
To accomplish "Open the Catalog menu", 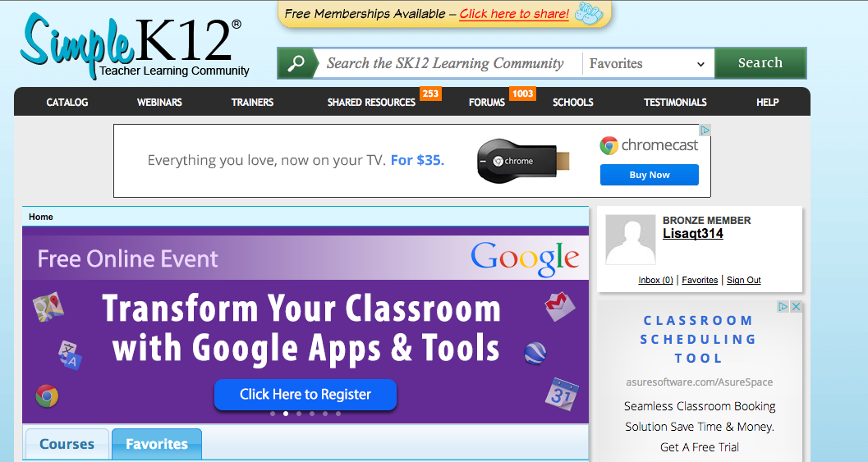I will pyautogui.click(x=67, y=103).
